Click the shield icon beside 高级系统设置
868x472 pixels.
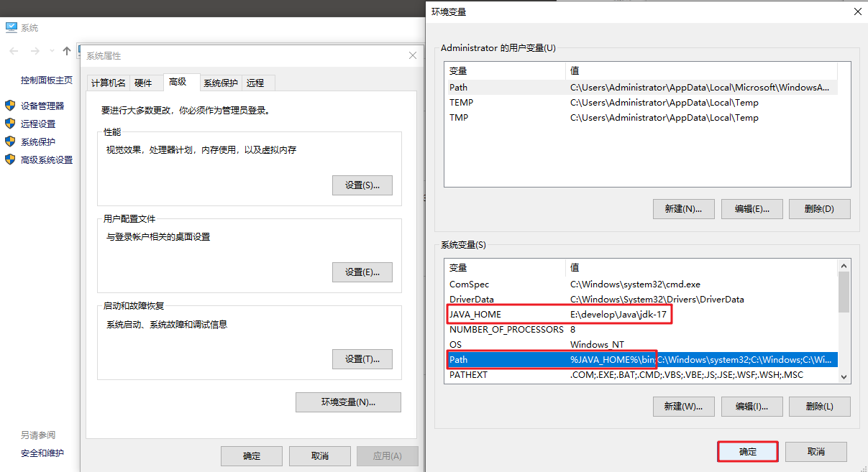click(x=10, y=159)
